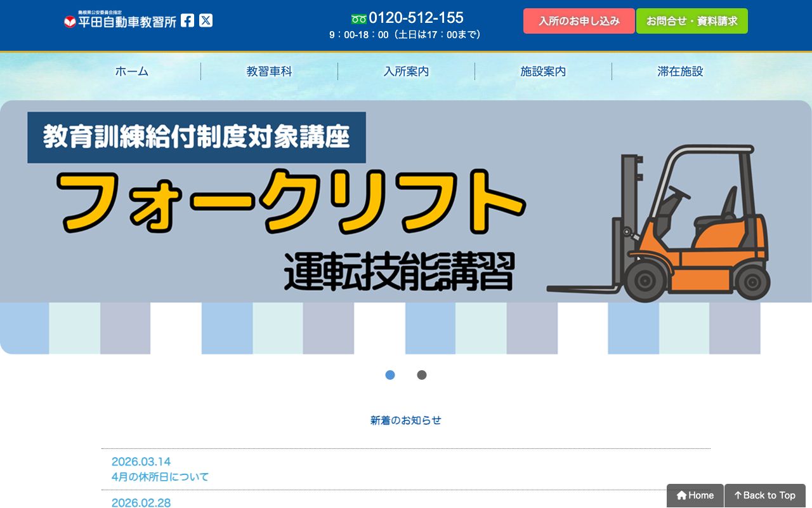The width and height of the screenshot is (812, 508).
Task: Open the 教習車科 navigation menu
Action: [268, 72]
